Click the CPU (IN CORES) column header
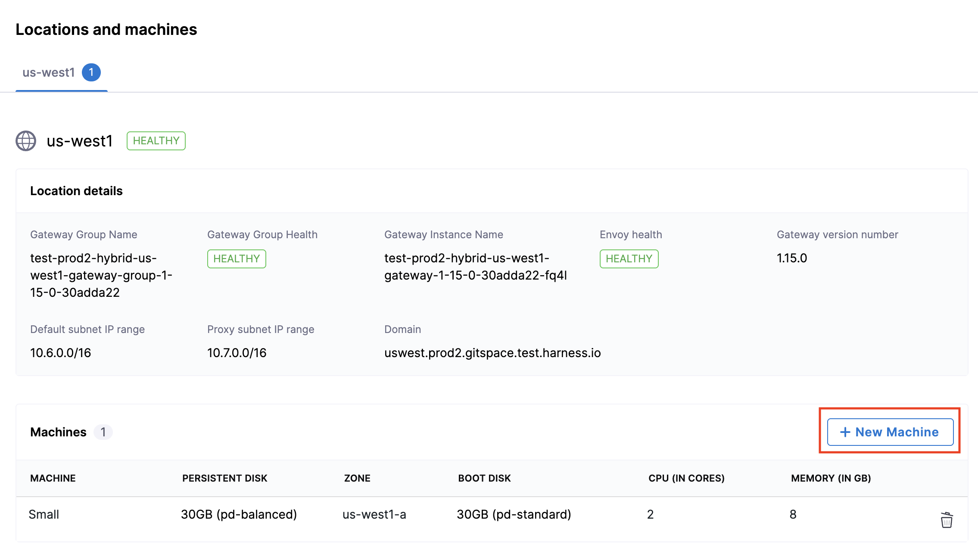 pos(686,478)
